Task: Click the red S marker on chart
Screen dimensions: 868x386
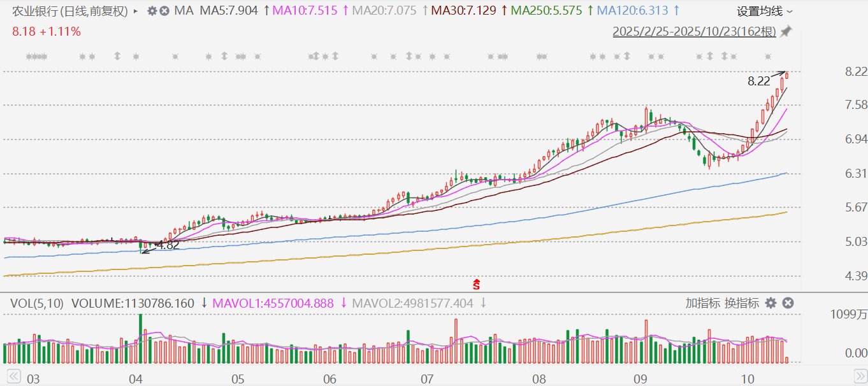Action: pos(475,283)
